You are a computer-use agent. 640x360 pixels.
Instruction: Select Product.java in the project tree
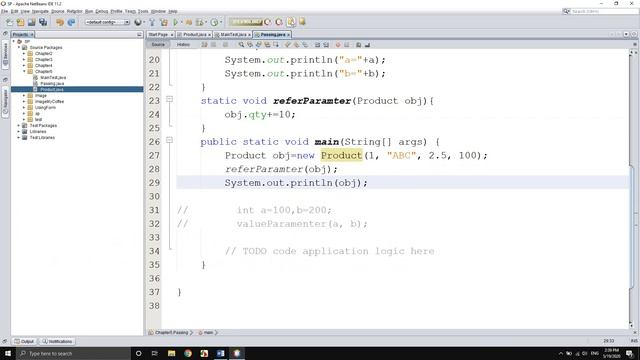[x=52, y=89]
